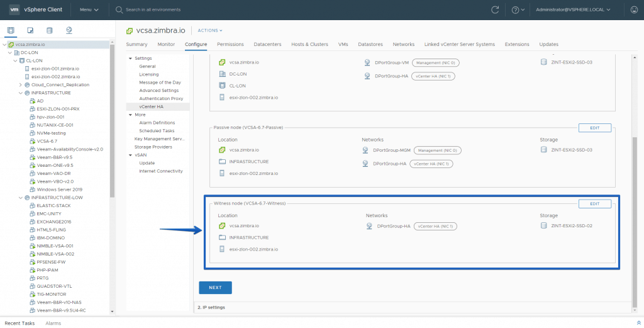Switch to the Summary tab

(136, 45)
